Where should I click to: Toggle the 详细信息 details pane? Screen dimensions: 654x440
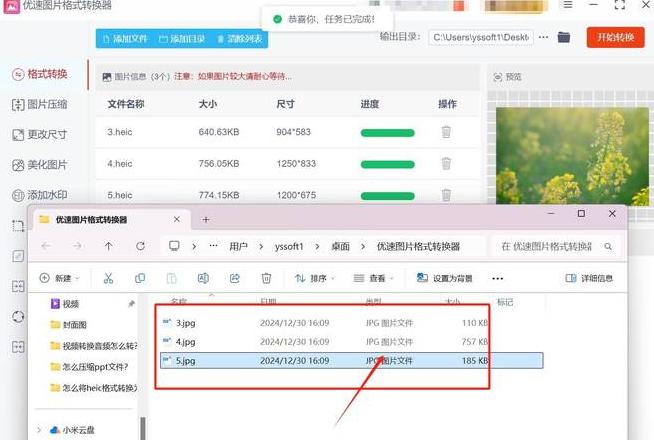click(x=589, y=278)
